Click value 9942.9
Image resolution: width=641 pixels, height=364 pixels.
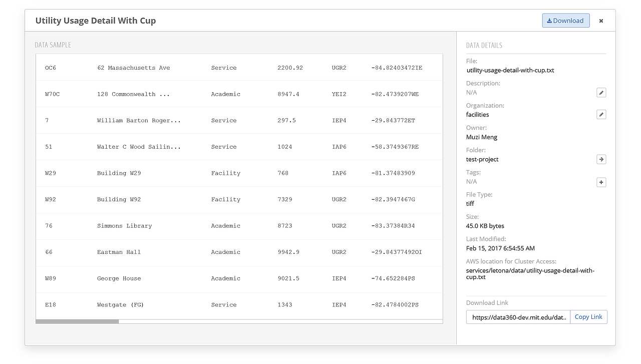click(288, 252)
